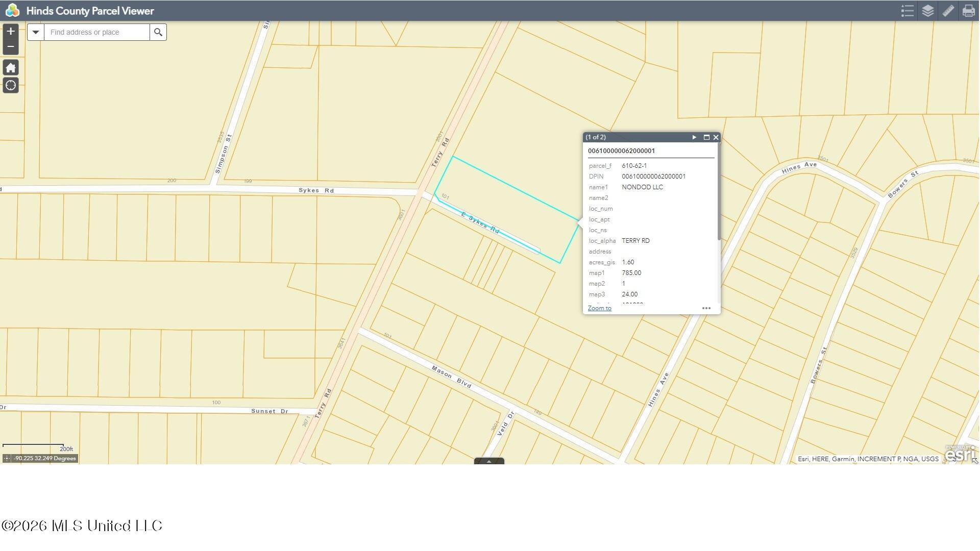
Task: Click the Find address or place field
Action: (97, 32)
